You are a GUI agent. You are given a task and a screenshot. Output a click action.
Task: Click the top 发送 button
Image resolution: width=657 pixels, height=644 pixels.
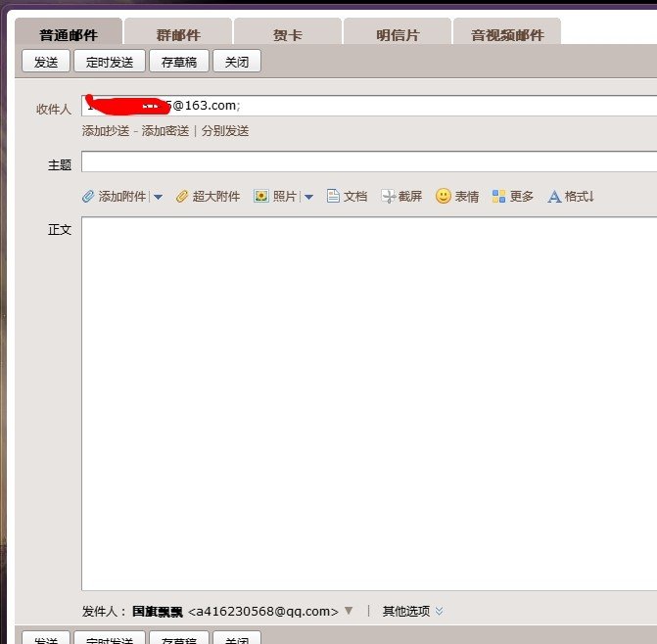46,61
